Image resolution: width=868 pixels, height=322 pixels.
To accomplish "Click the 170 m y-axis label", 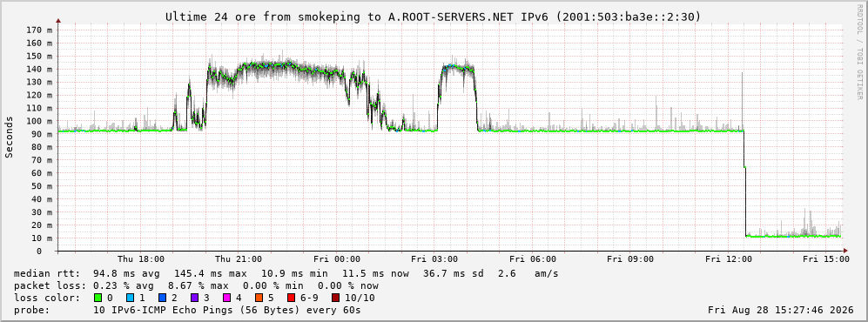I will click(40, 30).
